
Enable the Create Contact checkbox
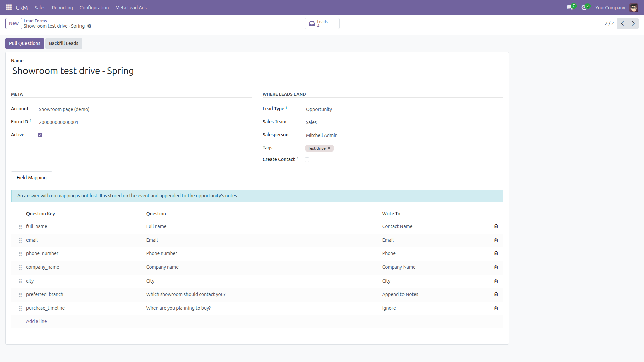pos(307,160)
